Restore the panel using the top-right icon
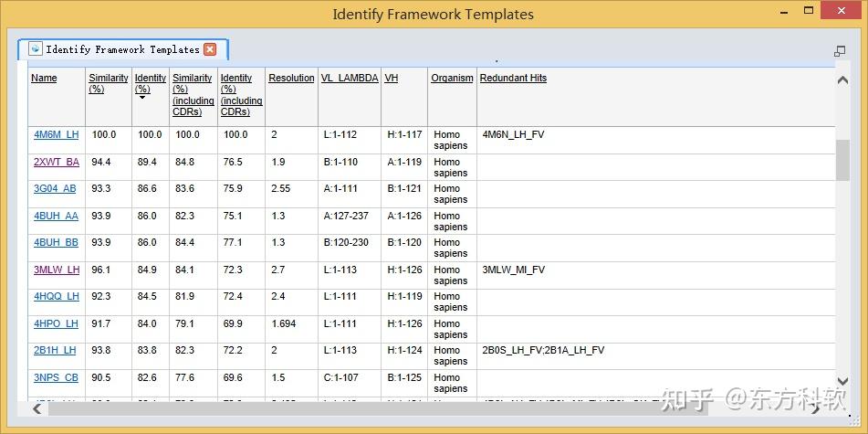868x434 pixels. coord(840,51)
